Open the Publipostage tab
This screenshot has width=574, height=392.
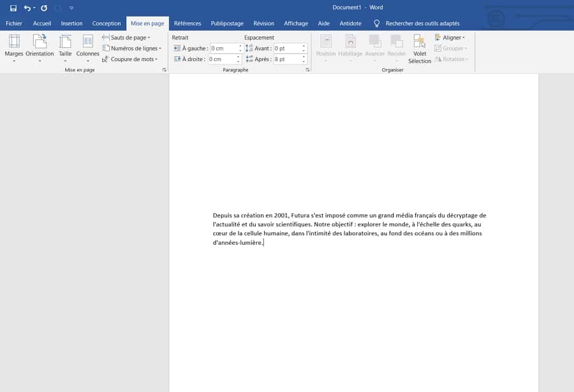click(227, 23)
